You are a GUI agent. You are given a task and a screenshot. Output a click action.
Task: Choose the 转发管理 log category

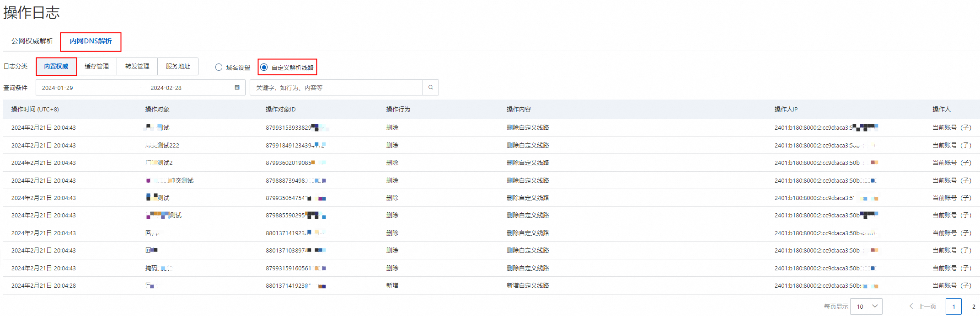pos(137,66)
